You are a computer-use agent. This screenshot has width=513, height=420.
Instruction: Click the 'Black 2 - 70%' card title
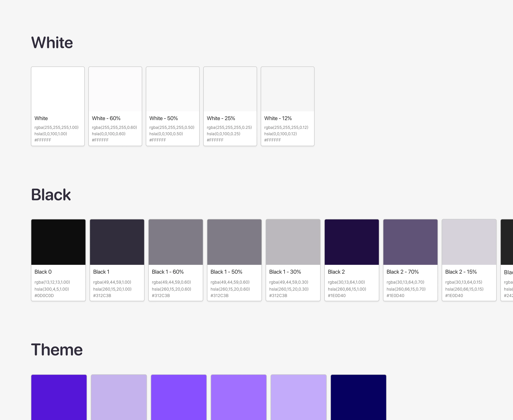click(403, 272)
